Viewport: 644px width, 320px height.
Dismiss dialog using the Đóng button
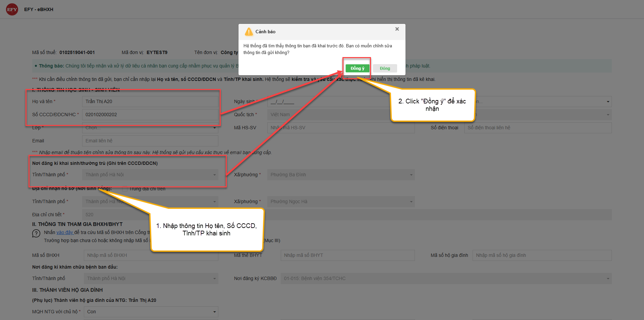385,68
